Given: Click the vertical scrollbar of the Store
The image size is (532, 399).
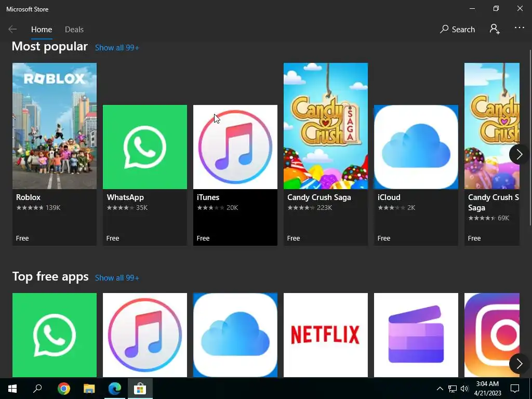Looking at the screenshot, I should 530,137.
